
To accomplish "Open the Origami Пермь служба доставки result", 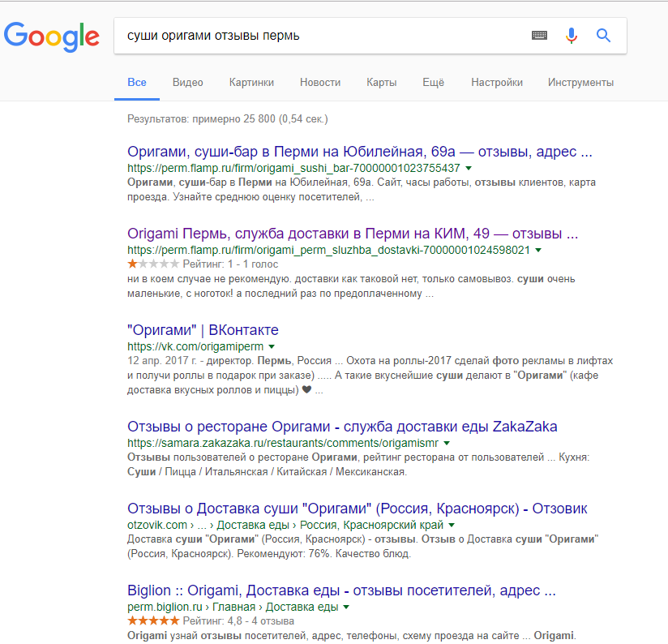I will click(x=353, y=234).
